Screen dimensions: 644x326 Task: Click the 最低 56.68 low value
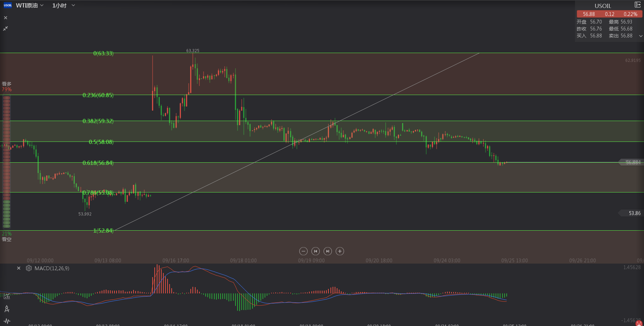point(621,29)
